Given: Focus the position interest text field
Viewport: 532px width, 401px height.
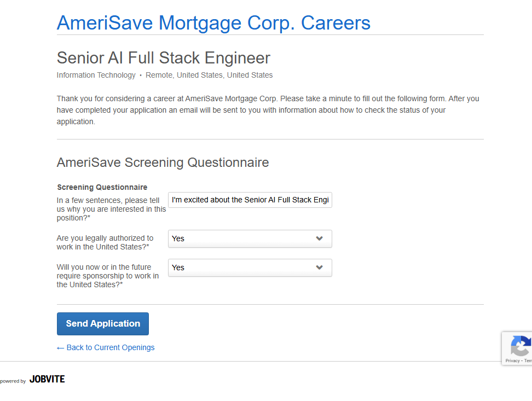Looking at the screenshot, I should pyautogui.click(x=250, y=200).
